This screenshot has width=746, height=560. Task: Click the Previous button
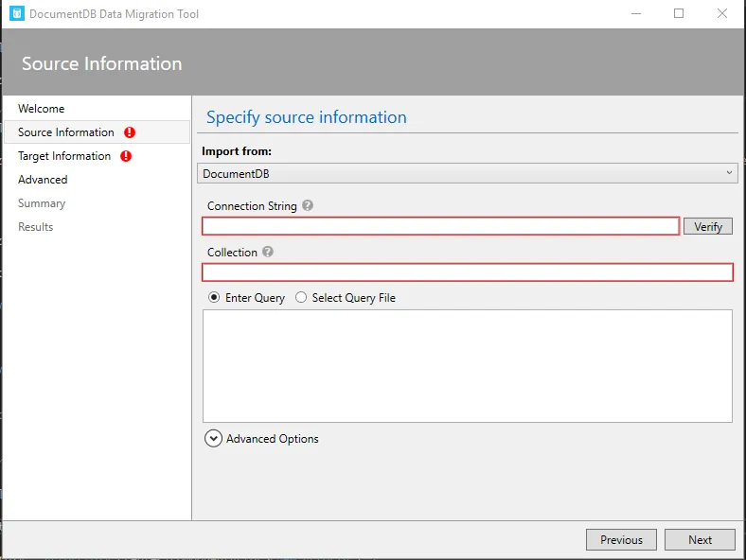pyautogui.click(x=621, y=540)
